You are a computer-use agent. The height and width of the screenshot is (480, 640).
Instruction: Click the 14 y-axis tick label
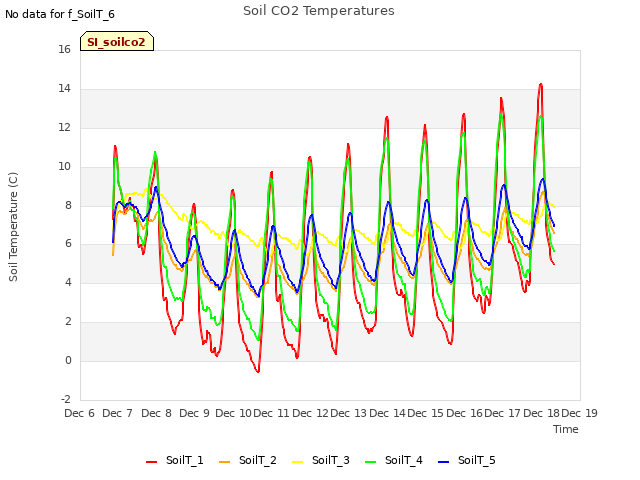tap(64, 89)
